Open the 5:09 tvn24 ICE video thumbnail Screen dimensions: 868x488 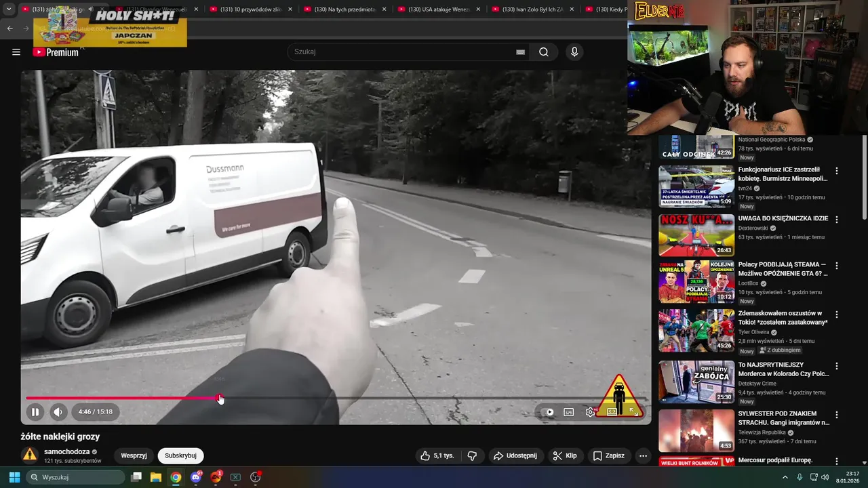click(696, 186)
